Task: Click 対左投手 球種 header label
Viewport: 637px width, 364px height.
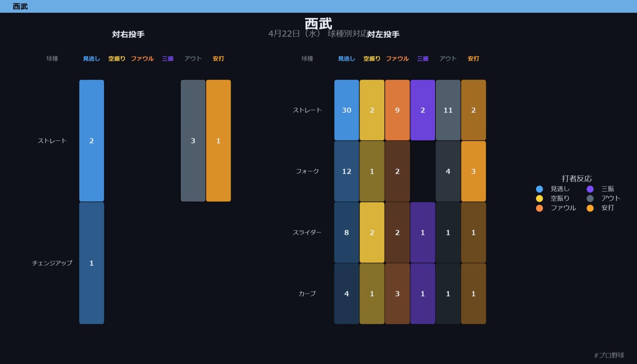Action: (307, 59)
